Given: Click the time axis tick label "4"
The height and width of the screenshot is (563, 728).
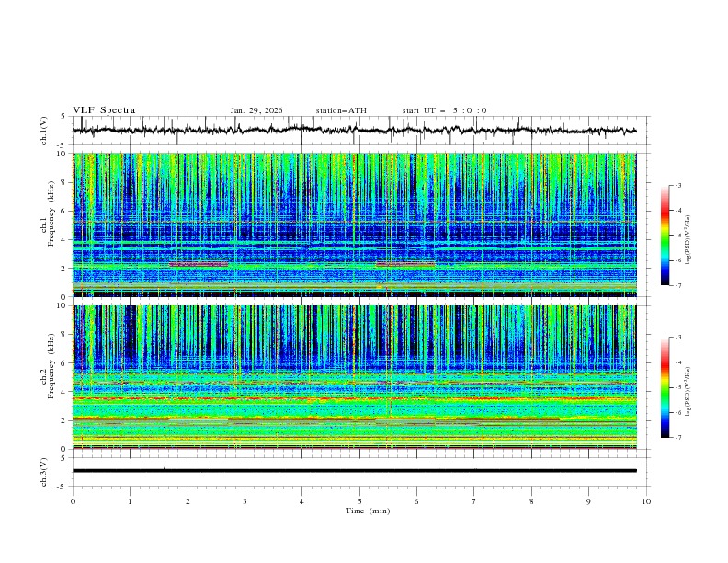Looking at the screenshot, I should coord(301,501).
